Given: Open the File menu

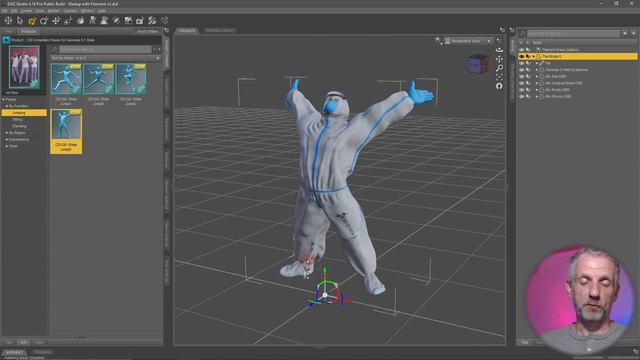Looking at the screenshot, I should [x=4, y=11].
